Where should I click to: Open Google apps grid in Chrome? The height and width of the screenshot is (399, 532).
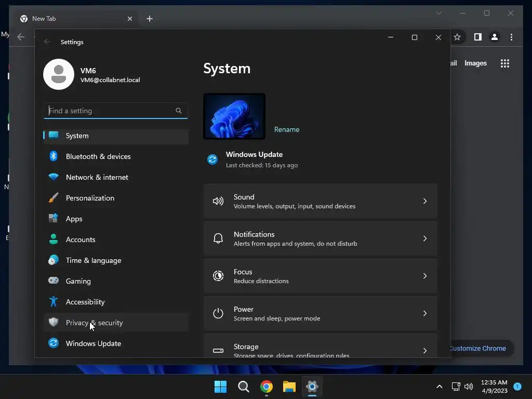click(505, 63)
